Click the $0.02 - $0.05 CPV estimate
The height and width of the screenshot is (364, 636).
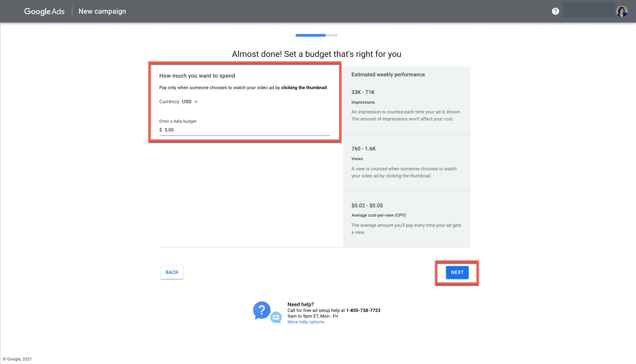(367, 206)
